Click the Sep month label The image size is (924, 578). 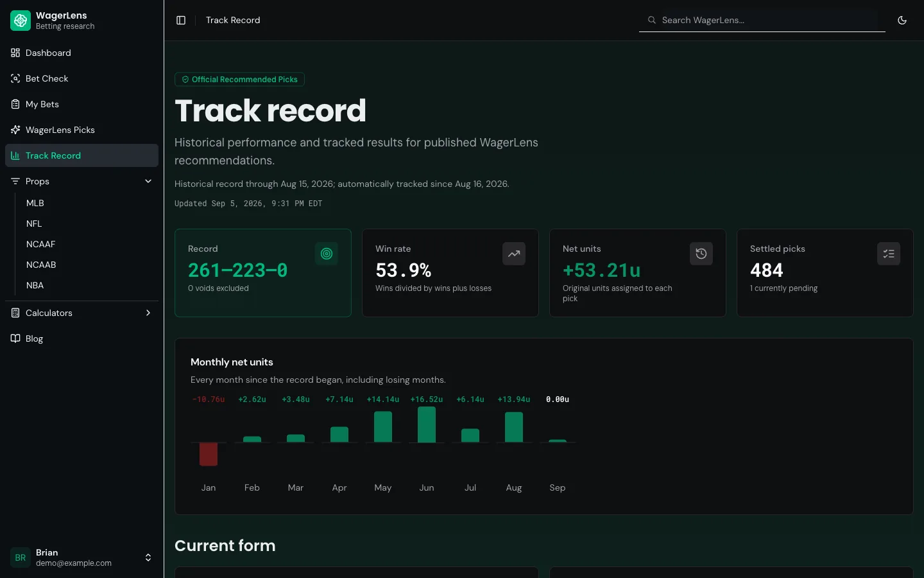[558, 487]
